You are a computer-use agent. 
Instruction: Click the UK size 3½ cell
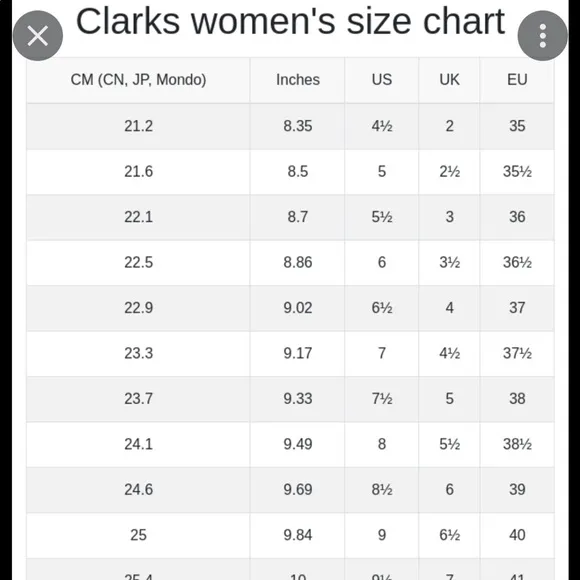[449, 263]
